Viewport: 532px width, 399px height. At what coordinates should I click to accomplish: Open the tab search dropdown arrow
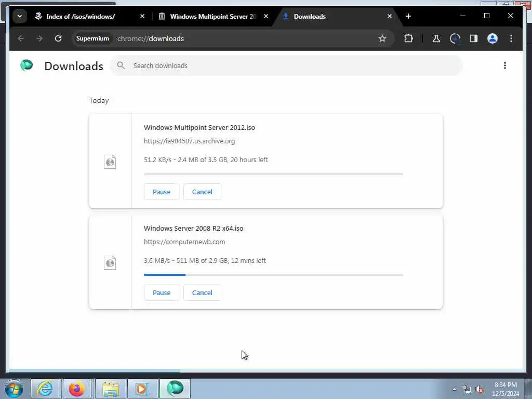20,16
